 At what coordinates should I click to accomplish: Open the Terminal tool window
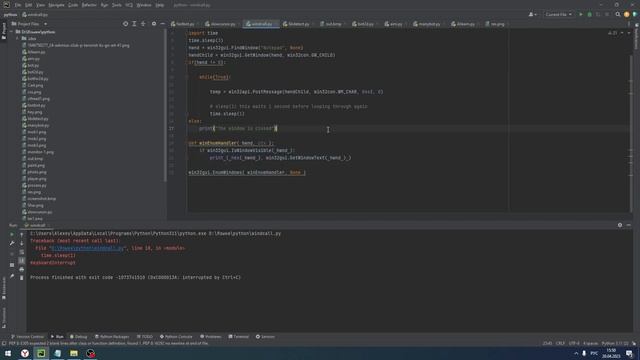coord(239,337)
